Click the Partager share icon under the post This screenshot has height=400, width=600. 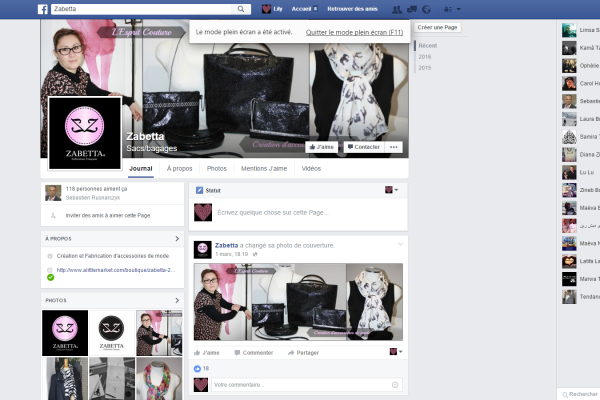point(290,353)
